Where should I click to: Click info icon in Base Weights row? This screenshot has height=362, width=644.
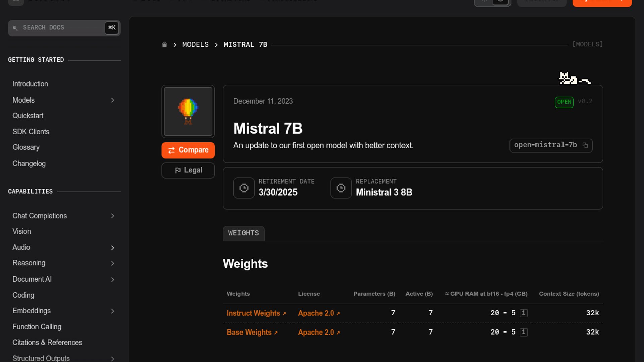(523, 332)
